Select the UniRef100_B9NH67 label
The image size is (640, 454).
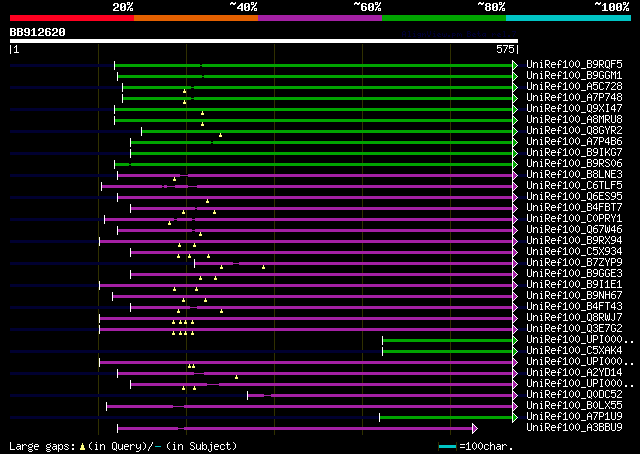pos(574,296)
